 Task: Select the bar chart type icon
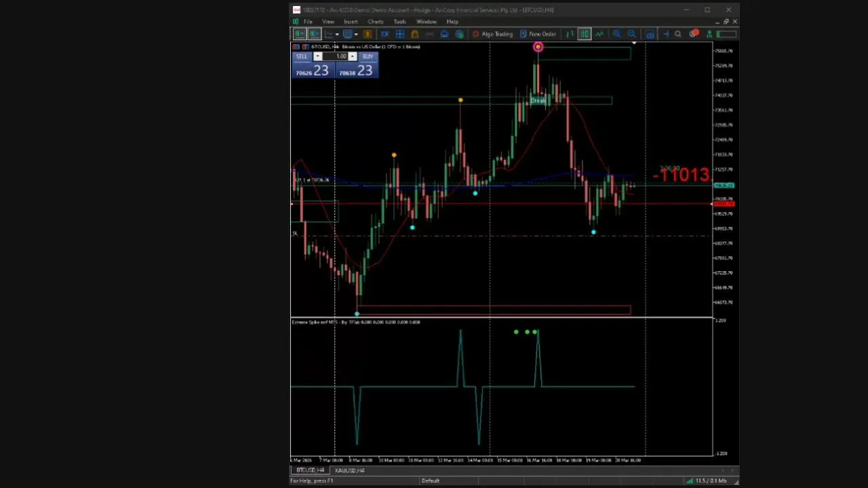570,34
